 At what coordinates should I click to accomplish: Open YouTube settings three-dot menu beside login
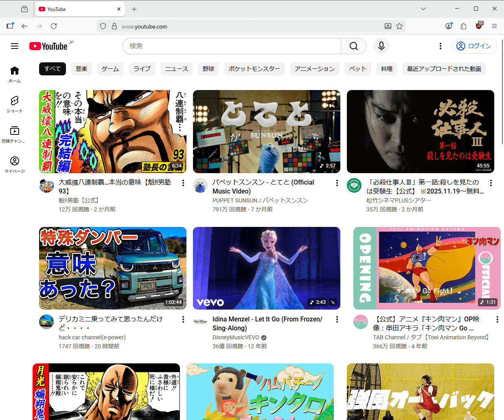tap(440, 46)
